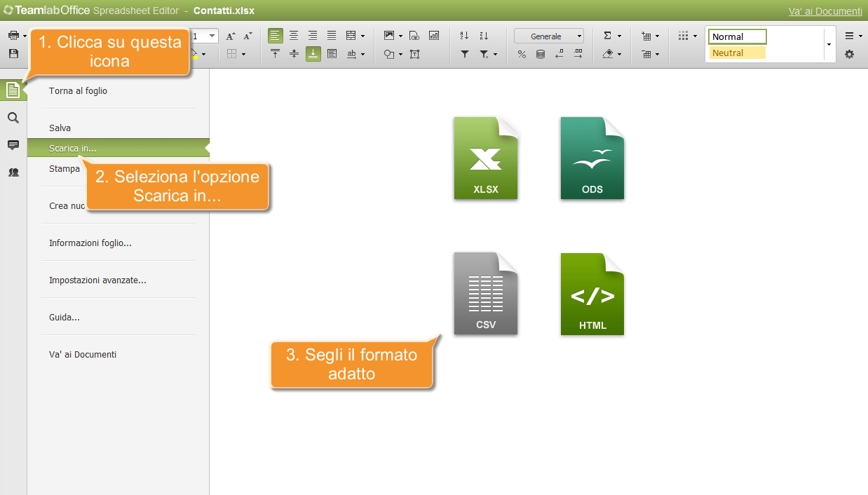Screen dimensions: 868x495
Task: Click the printer icon in toolbar
Action: (13, 36)
